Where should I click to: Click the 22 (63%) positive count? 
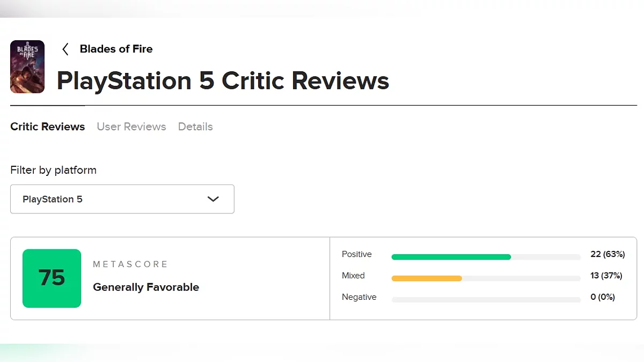tap(608, 254)
